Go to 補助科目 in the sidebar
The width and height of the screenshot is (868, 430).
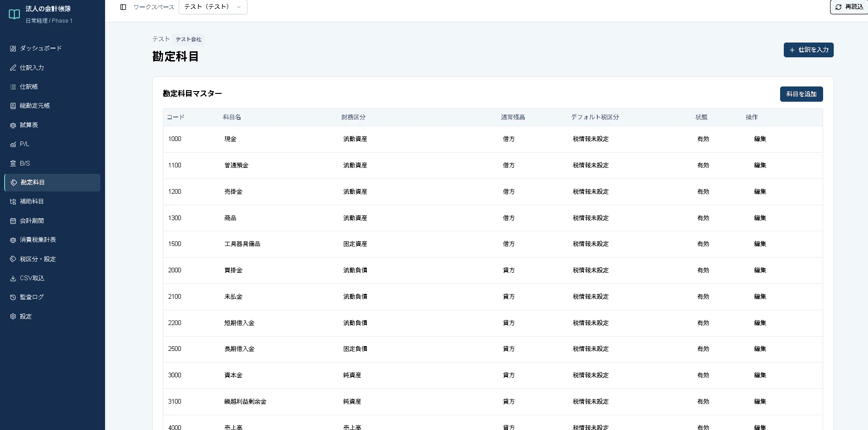pos(52,202)
